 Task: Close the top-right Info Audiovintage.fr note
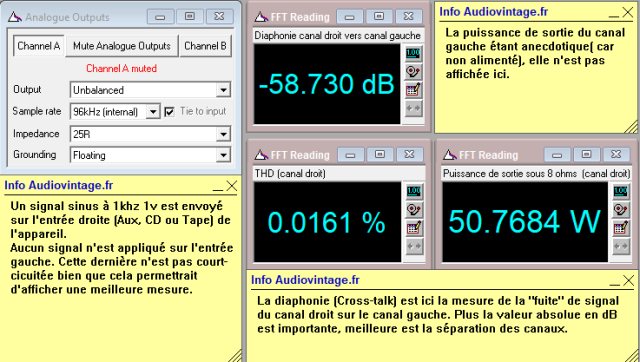627,13
